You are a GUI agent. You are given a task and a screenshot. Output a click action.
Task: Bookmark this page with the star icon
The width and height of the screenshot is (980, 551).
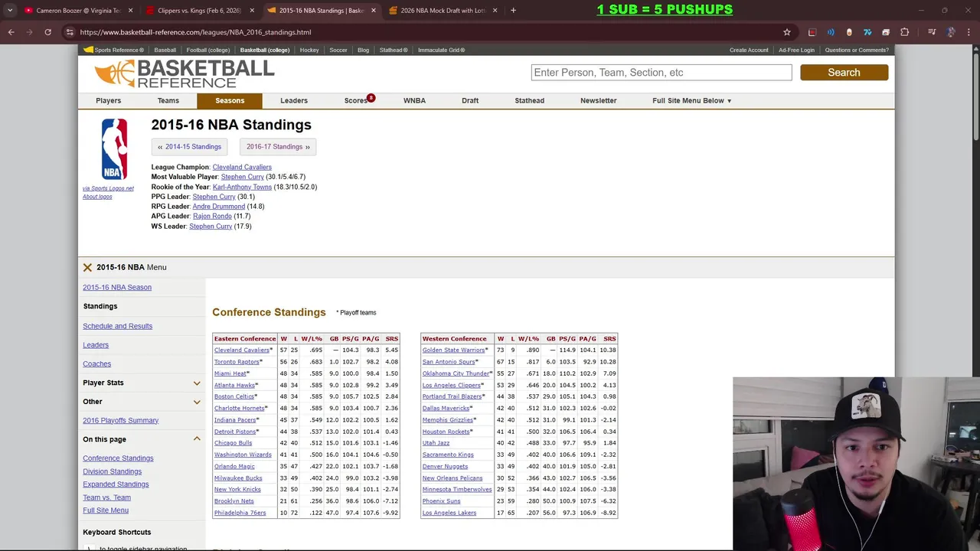pos(786,32)
